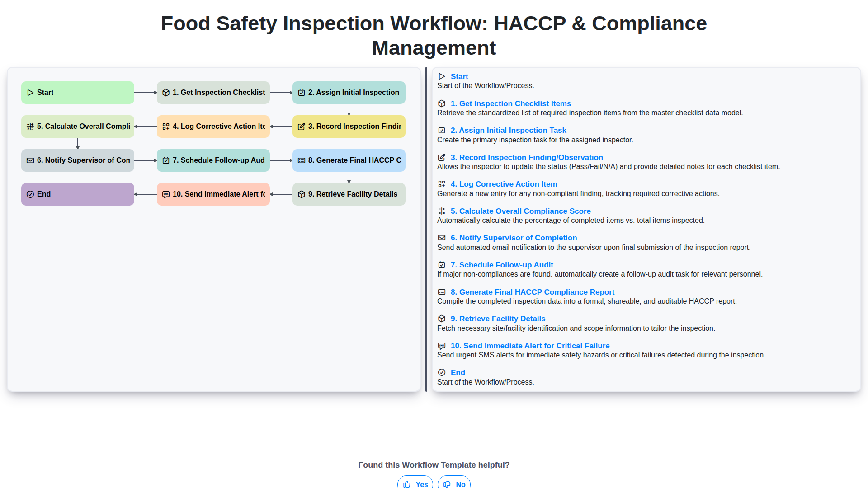Click the cube icon next to Get Inspection Checklist Items
The width and height of the screenshot is (868, 488).
[x=442, y=103]
